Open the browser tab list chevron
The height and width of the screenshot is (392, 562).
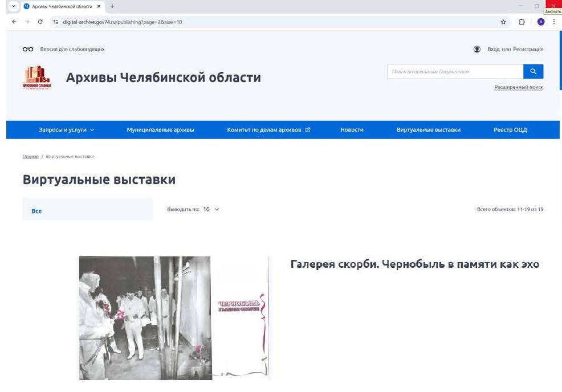pyautogui.click(x=13, y=6)
